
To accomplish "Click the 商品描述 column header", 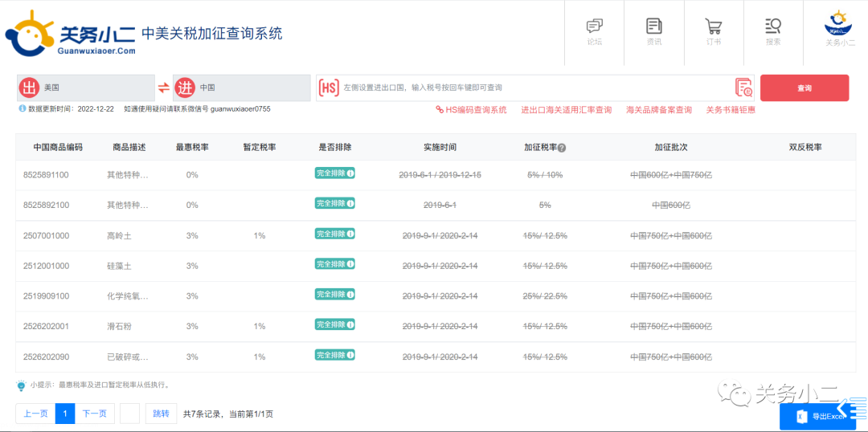I will click(x=129, y=148).
